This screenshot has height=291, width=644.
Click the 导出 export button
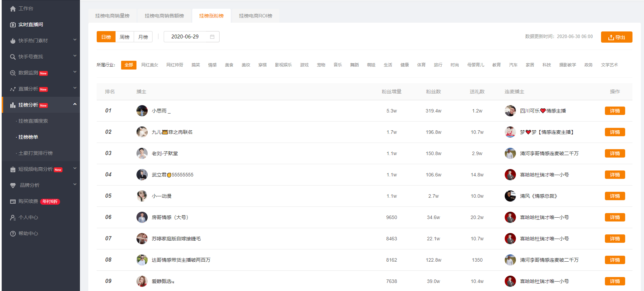617,37
